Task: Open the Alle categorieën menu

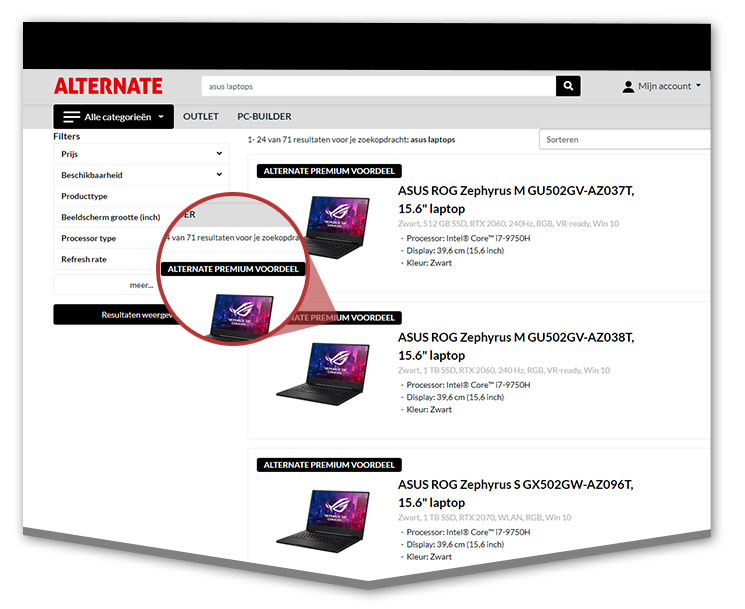Action: coord(114,116)
